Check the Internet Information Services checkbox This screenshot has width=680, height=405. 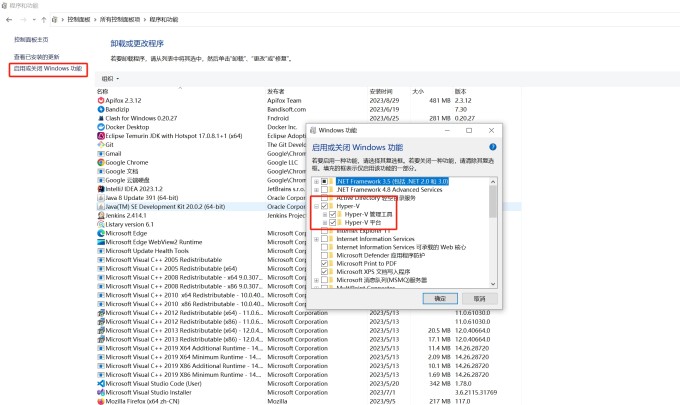[x=324, y=239]
